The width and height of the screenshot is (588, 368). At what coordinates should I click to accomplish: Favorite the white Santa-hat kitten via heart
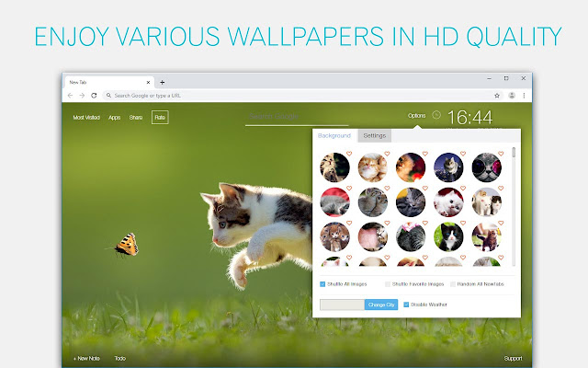click(x=463, y=188)
